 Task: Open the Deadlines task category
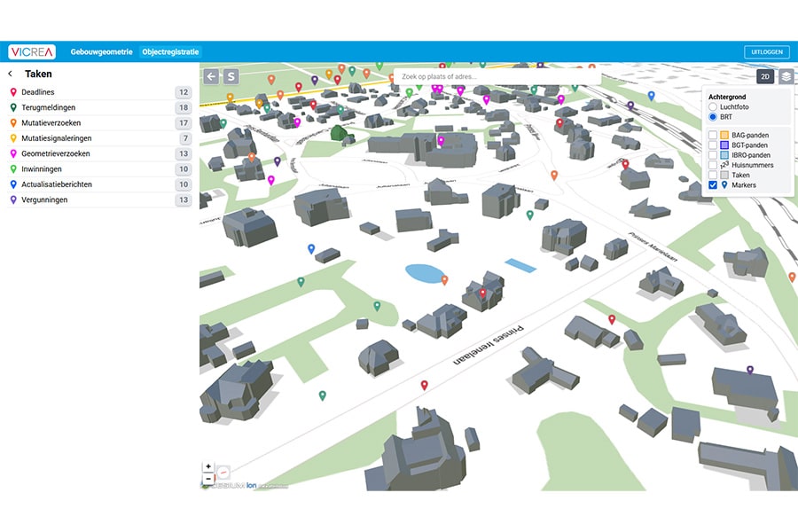click(x=41, y=92)
